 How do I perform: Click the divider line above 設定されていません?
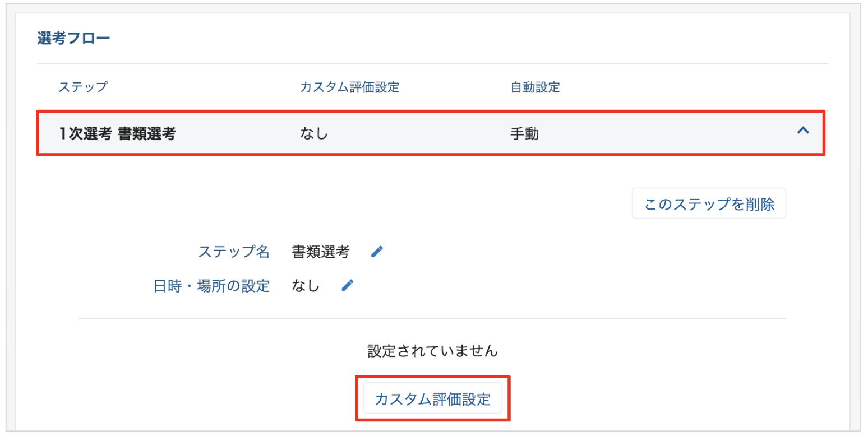click(432, 319)
